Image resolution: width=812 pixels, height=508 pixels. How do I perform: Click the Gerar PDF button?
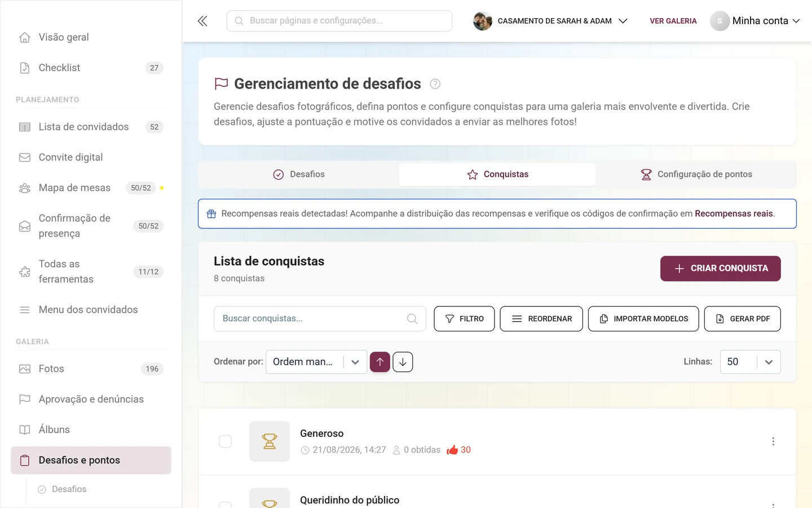743,319
